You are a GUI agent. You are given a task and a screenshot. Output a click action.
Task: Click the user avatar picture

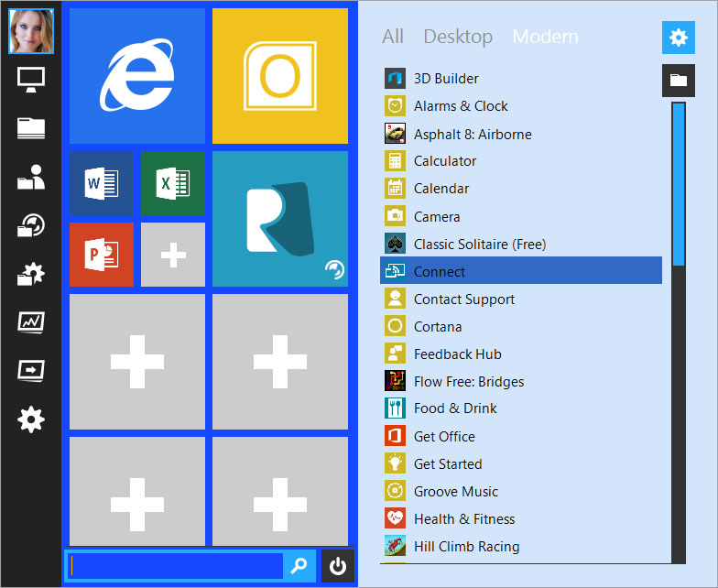[x=31, y=31]
